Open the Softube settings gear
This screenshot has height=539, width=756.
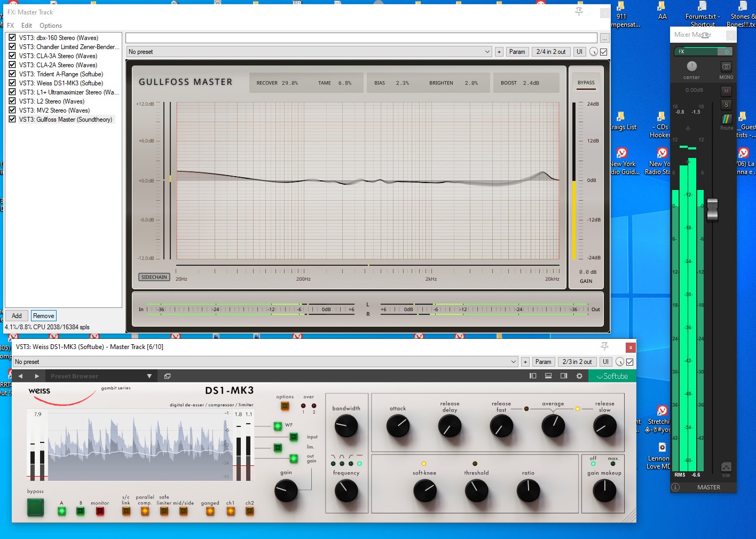click(579, 376)
